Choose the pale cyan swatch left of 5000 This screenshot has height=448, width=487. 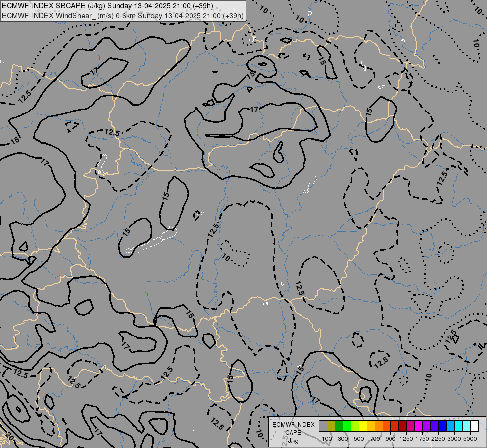pos(467,426)
